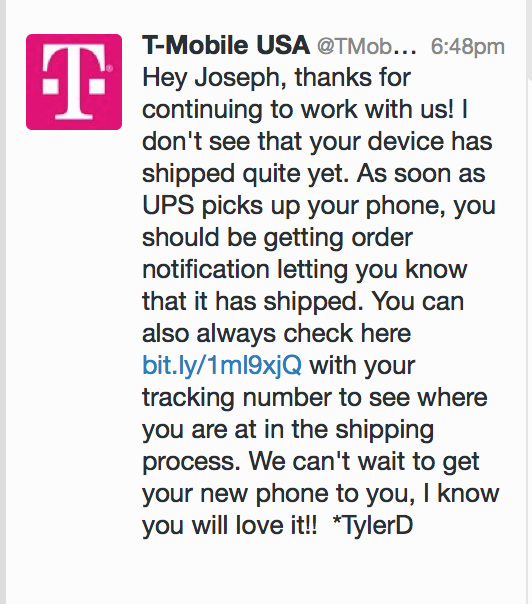The height and width of the screenshot is (604, 532).
Task: Click the phrase 'shipping process' in message
Action: tap(288, 445)
